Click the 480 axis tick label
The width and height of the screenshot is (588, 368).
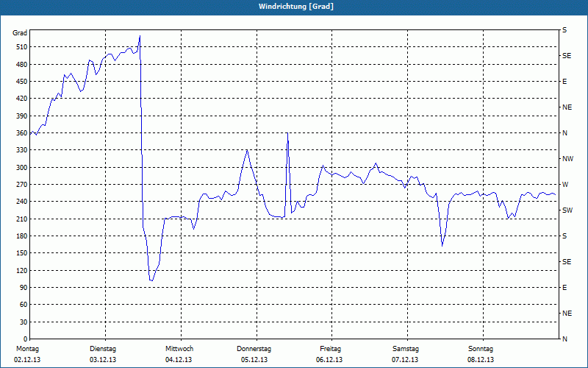(x=22, y=65)
